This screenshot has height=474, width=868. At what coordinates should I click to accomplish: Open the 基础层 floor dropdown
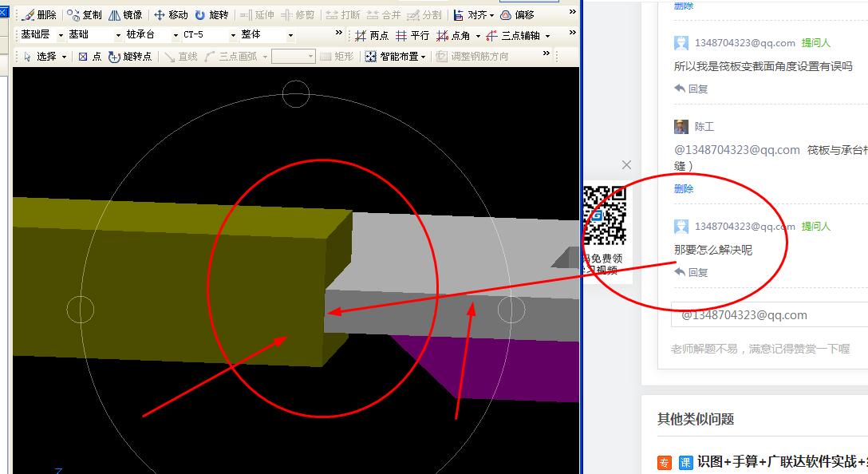(41, 35)
